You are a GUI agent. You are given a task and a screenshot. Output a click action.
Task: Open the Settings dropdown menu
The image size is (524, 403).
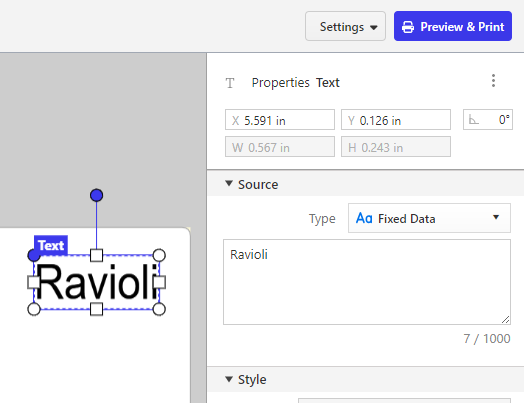tap(345, 26)
